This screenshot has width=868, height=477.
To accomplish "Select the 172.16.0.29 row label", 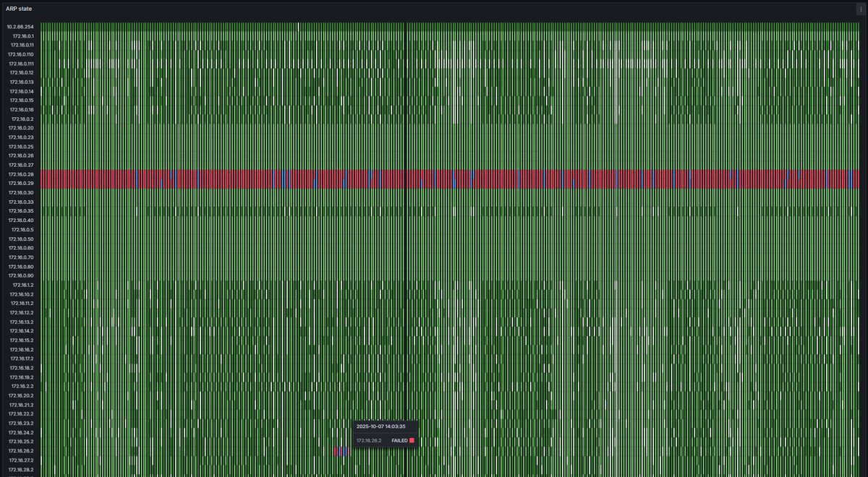I will tap(21, 184).
